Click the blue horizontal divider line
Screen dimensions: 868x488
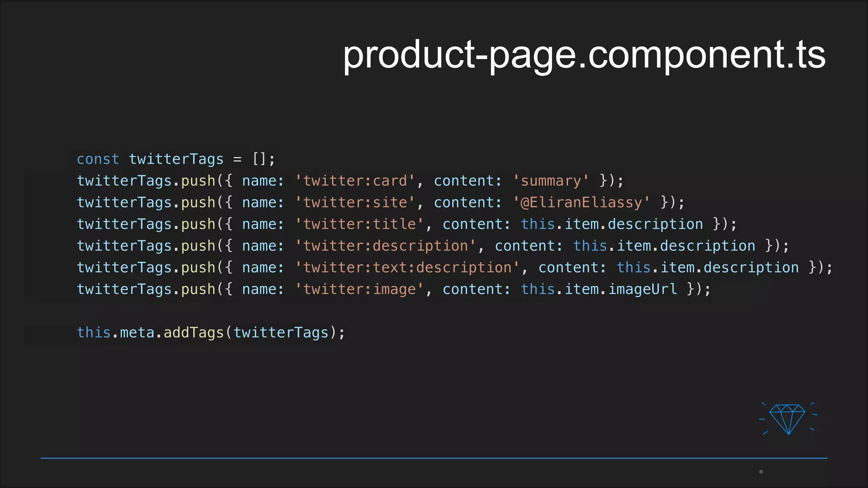[x=434, y=458]
